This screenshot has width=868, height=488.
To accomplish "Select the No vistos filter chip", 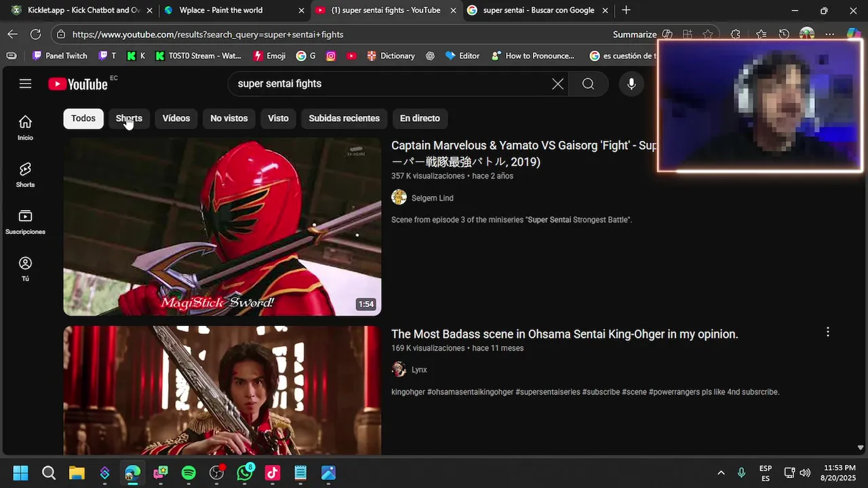I will [x=229, y=118].
